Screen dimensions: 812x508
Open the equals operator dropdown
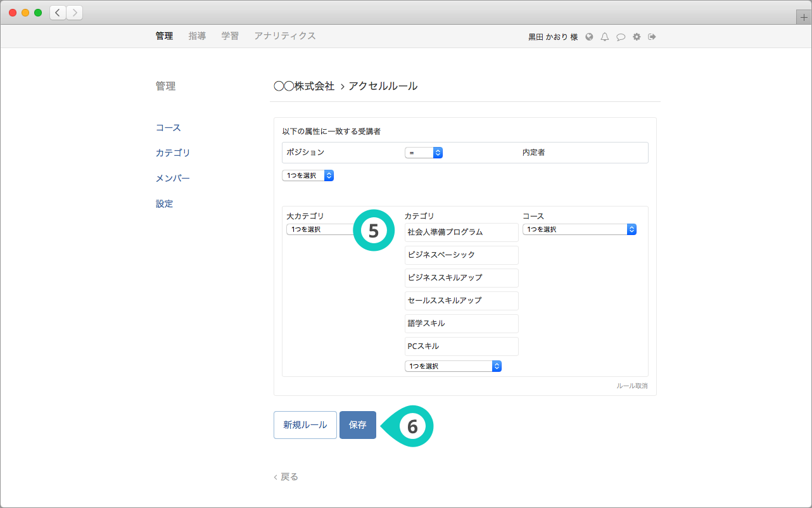pos(423,153)
